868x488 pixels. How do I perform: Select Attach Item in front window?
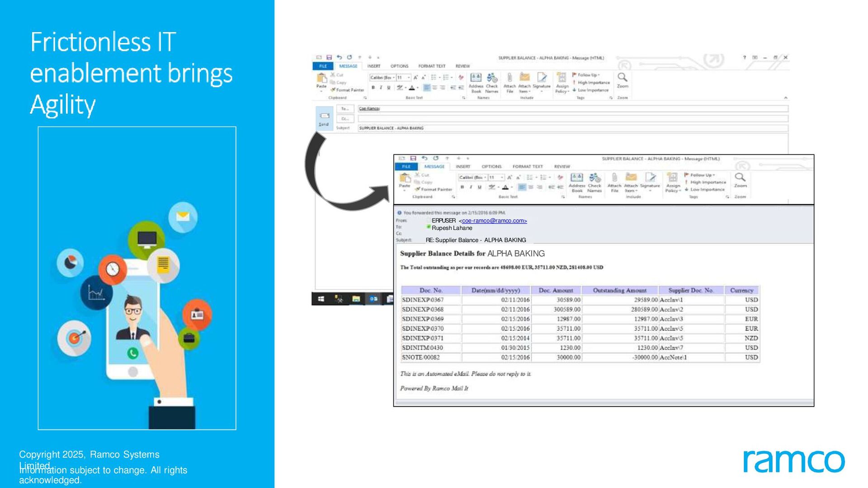click(631, 183)
